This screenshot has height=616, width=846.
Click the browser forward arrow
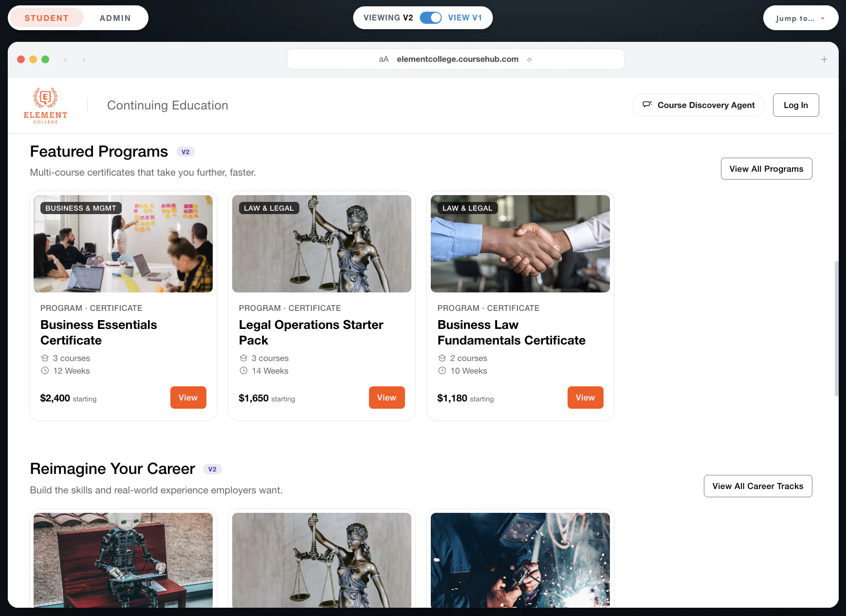click(84, 60)
